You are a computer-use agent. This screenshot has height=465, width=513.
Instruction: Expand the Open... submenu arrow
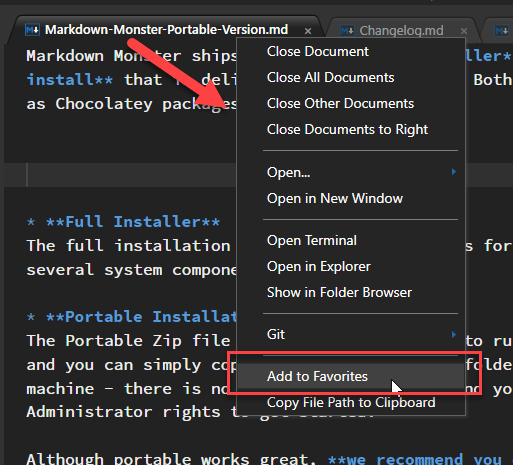pos(454,172)
